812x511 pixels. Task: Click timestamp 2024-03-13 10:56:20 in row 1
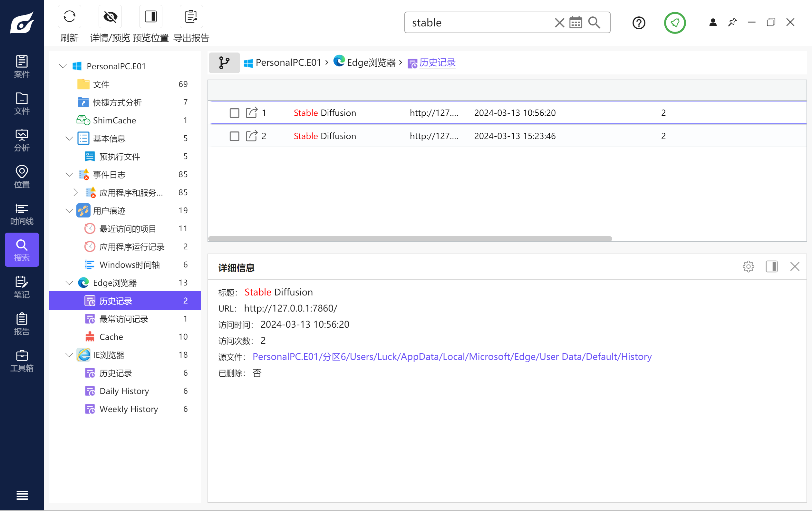515,112
